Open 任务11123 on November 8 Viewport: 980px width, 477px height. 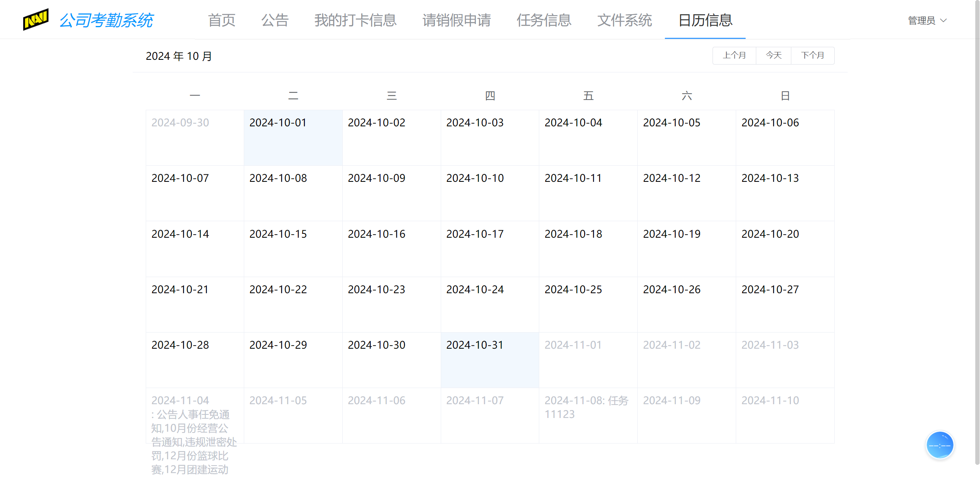point(587,407)
